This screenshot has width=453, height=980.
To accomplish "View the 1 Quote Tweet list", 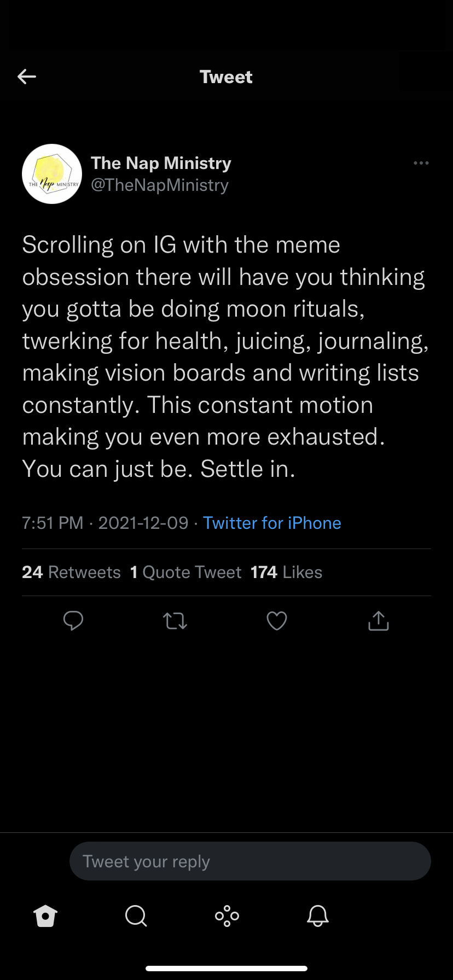I will [185, 572].
